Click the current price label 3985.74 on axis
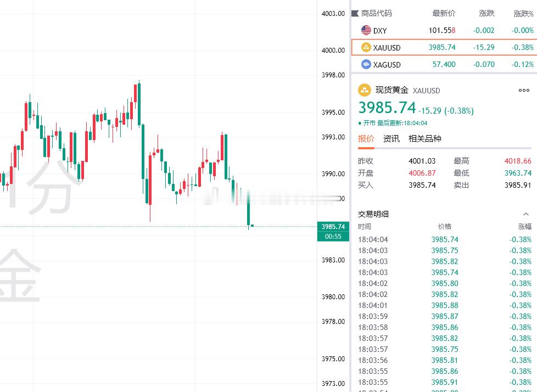The height and width of the screenshot is (392, 537). coord(333,227)
